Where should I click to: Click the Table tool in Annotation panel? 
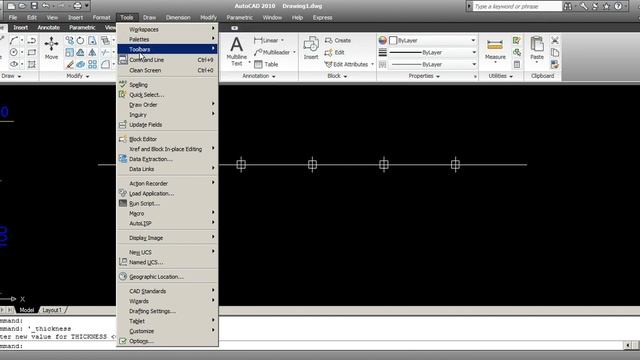tap(266, 64)
